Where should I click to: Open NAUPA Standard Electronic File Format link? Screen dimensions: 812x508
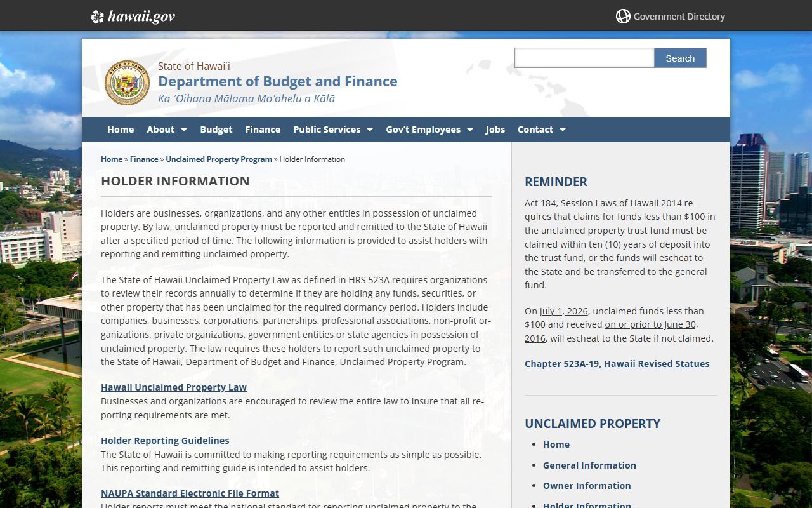[x=190, y=493]
